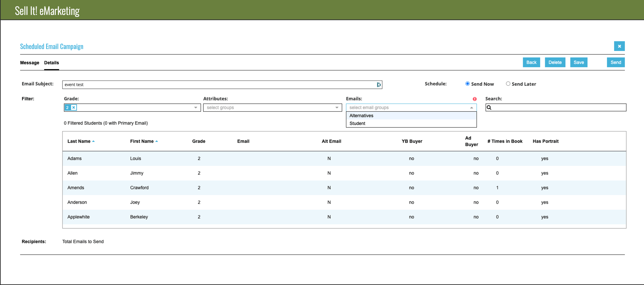Viewport: 644px width, 285px height.
Task: Click the icon inside Email Subject field
Action: click(379, 85)
